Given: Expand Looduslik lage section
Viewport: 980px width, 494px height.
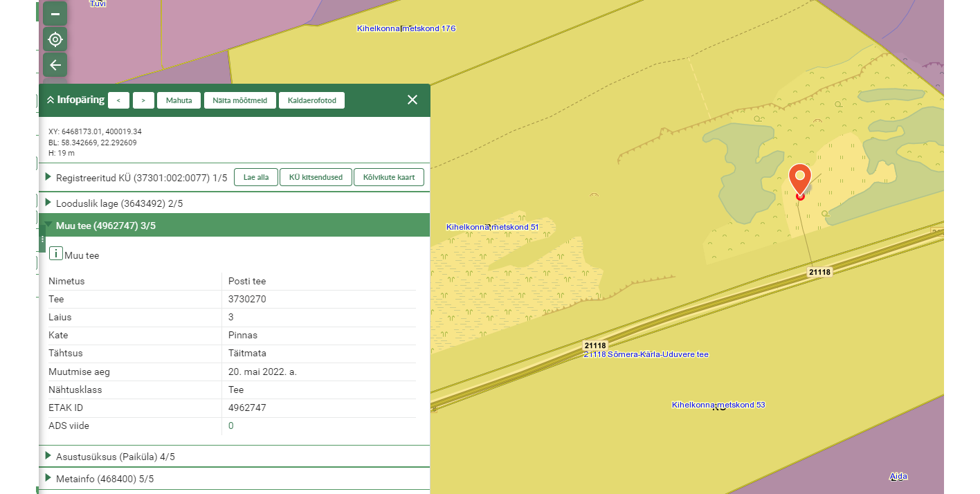Looking at the screenshot, I should 48,203.
